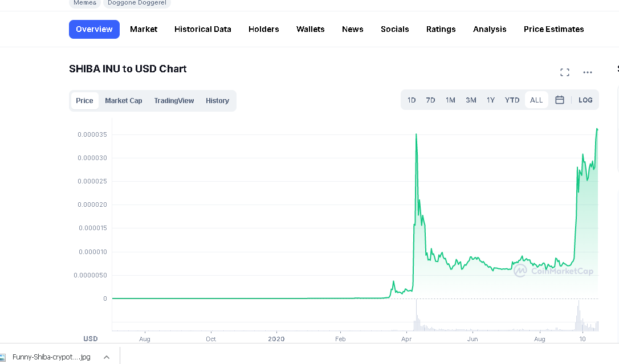Click the 0.000020 y-axis label

(92, 205)
